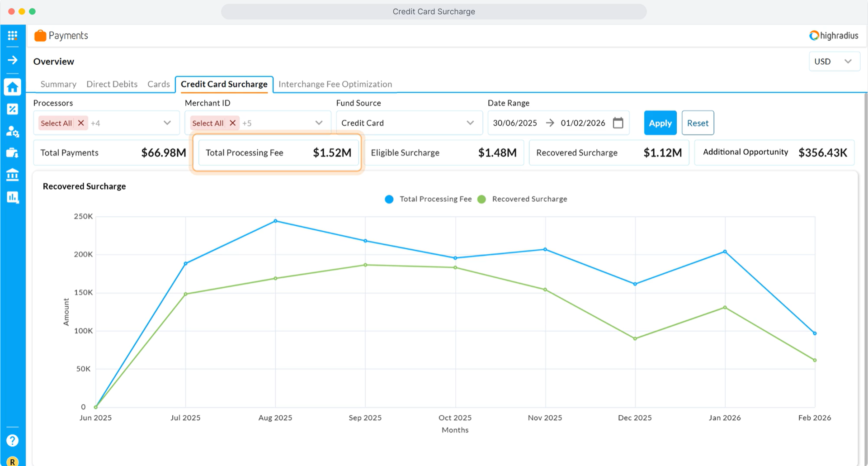Image resolution: width=868 pixels, height=466 pixels.
Task: Remove Select All chip in Merchant ID
Action: coord(232,123)
